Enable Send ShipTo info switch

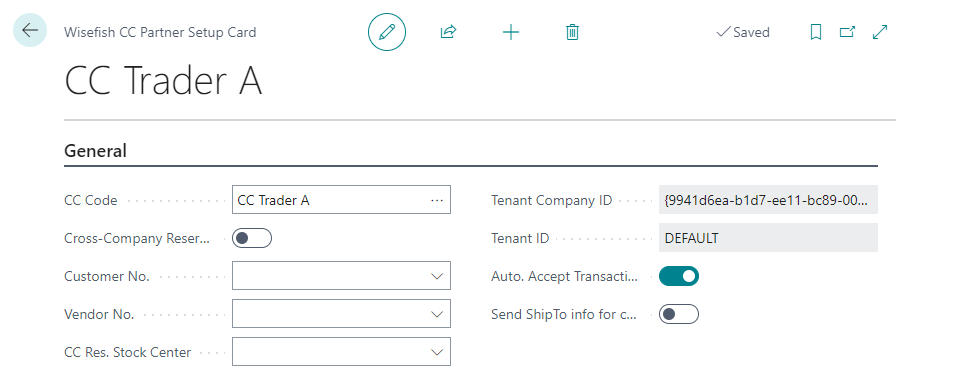(x=679, y=315)
